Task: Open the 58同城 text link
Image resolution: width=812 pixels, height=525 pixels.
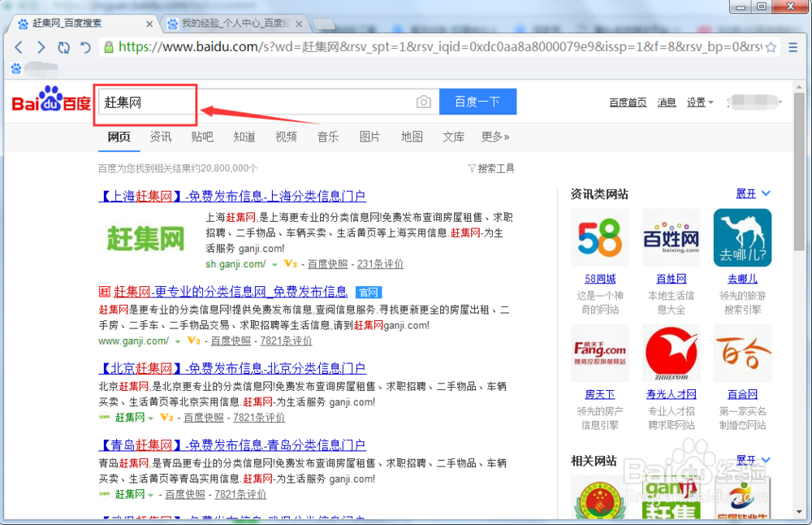Action: click(x=600, y=279)
